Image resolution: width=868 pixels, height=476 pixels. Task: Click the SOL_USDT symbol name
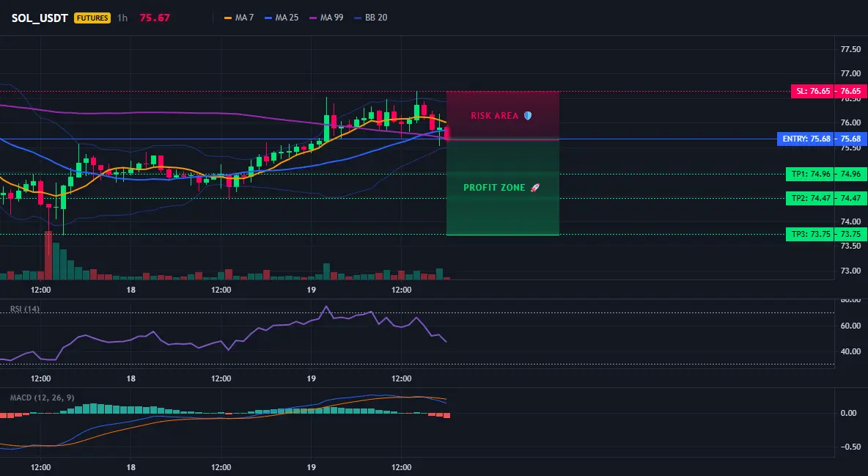click(x=40, y=18)
